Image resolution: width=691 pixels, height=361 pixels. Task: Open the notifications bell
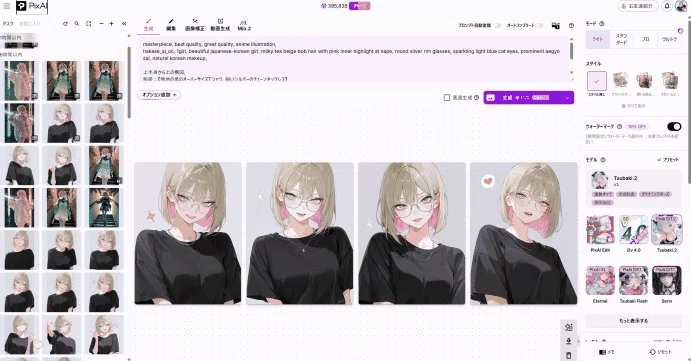point(667,6)
